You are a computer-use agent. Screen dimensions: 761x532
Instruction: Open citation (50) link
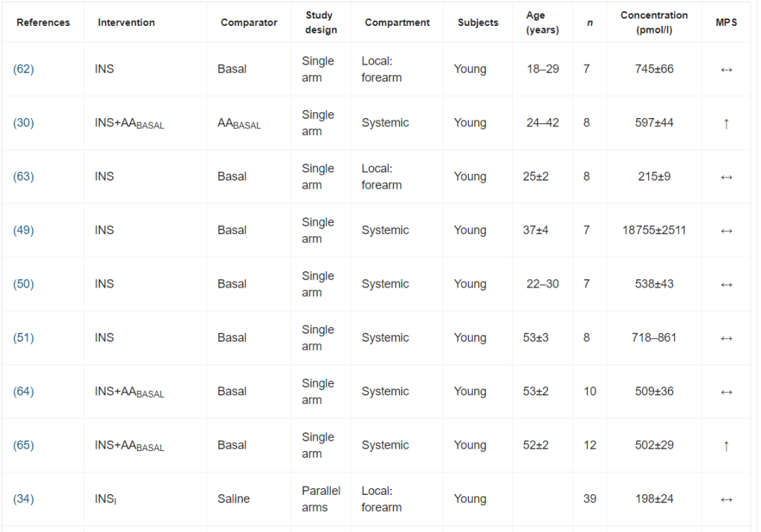24,284
